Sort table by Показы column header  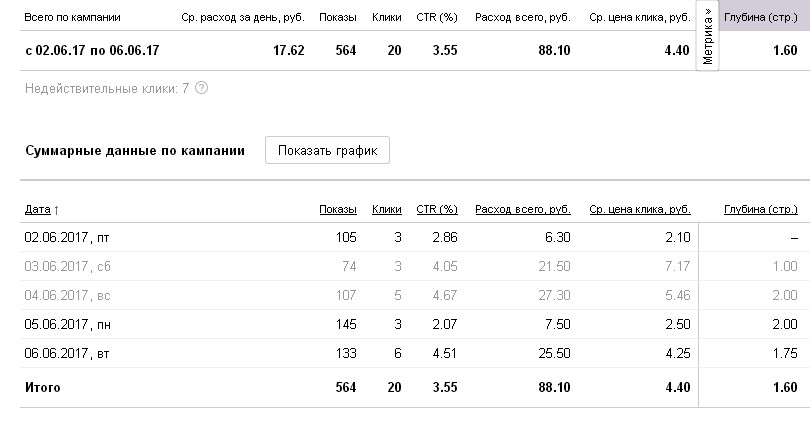pos(337,209)
